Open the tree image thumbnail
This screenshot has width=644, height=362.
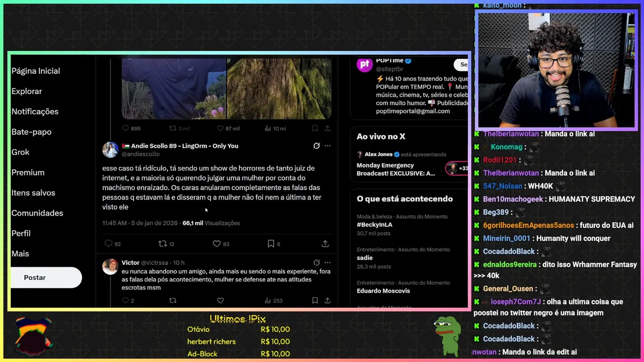click(279, 88)
